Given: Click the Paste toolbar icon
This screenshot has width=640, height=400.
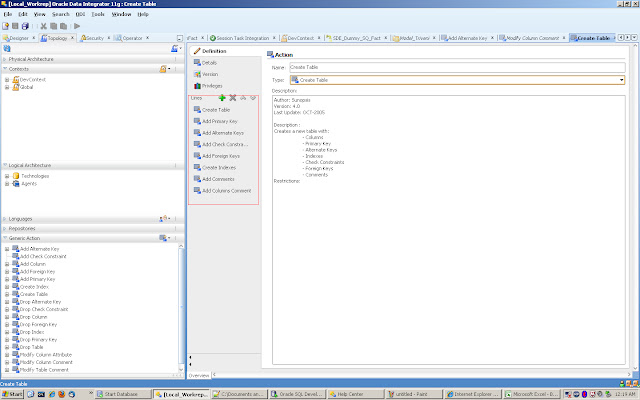Looking at the screenshot, I should (63, 26).
